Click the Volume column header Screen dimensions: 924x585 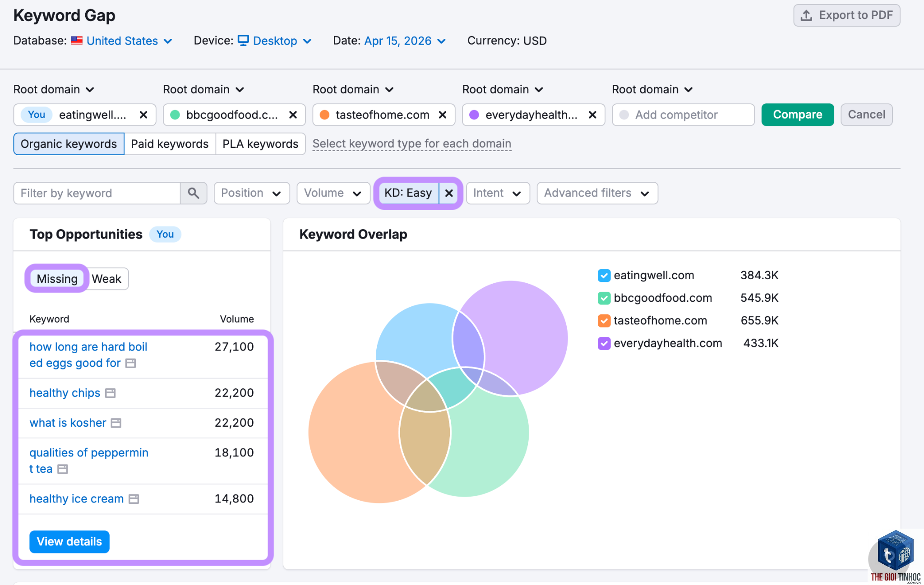pyautogui.click(x=237, y=319)
